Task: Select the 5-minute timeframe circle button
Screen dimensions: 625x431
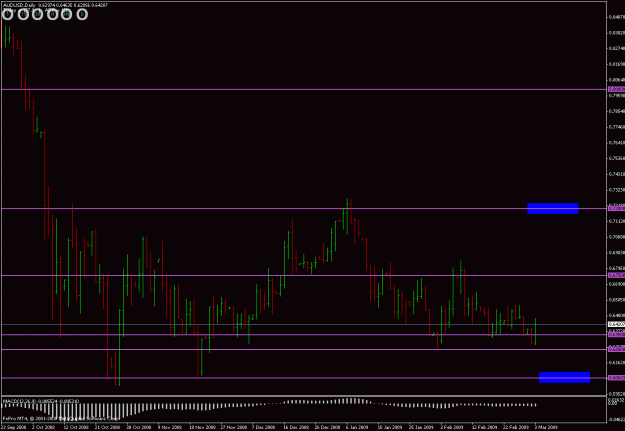Action: pyautogui.click(x=7, y=15)
